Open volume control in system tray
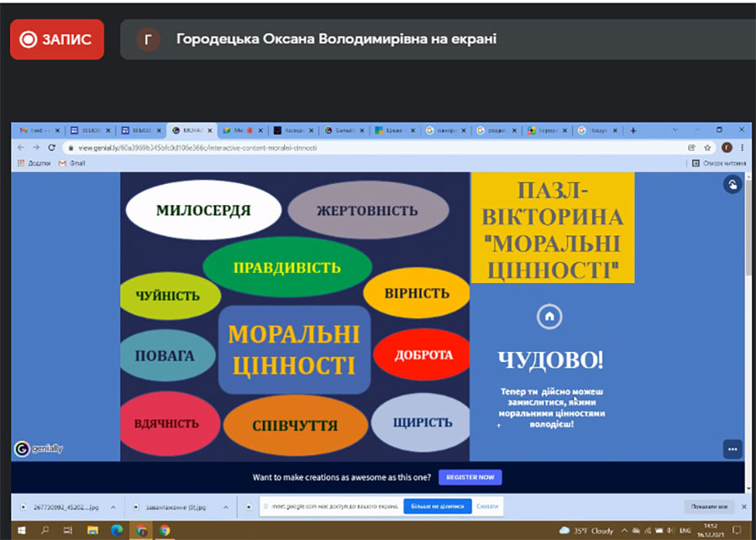The image size is (756, 540). [670, 531]
